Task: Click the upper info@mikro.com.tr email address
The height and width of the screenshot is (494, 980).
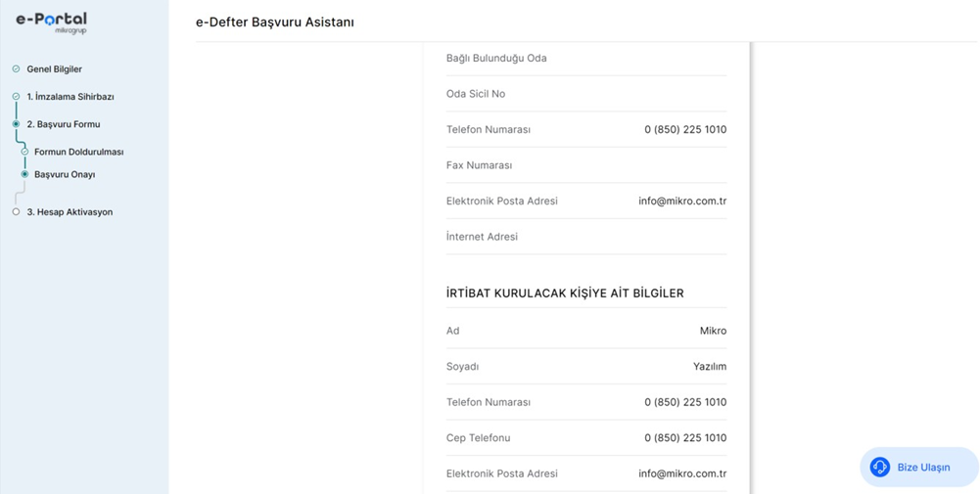Action: (x=682, y=202)
